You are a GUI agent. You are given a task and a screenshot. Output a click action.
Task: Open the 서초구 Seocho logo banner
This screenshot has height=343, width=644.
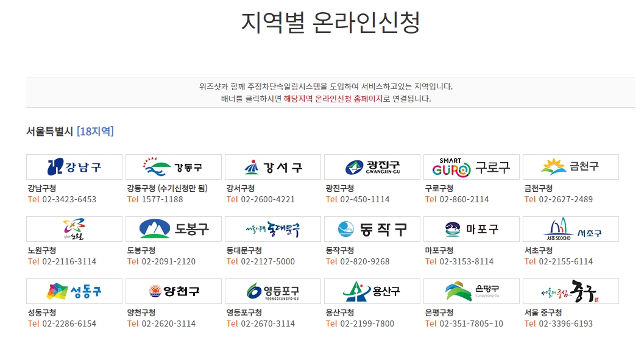(x=571, y=229)
